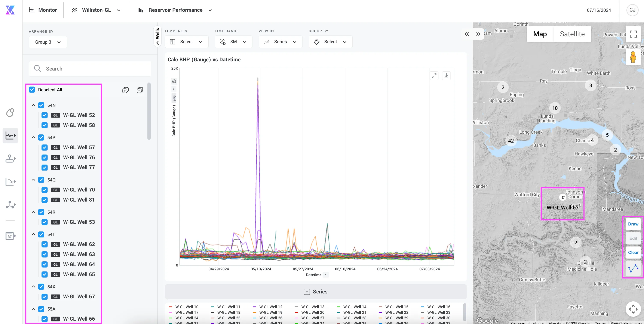
Task: Open the Templates Select dropdown
Action: 186,42
